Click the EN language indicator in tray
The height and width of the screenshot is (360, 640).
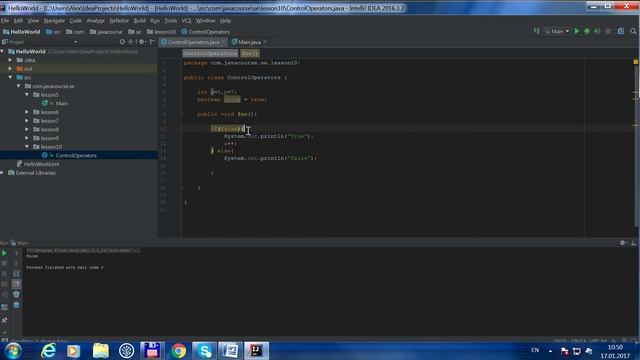pos(535,350)
